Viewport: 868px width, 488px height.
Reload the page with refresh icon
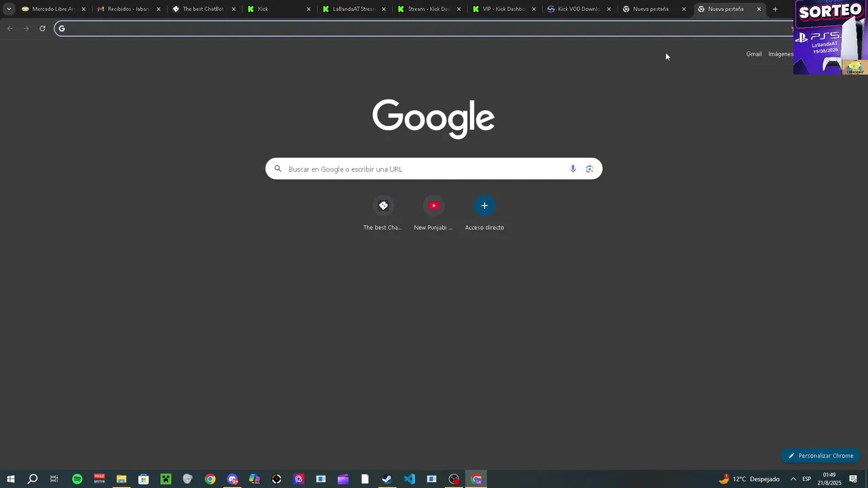pyautogui.click(x=42, y=28)
